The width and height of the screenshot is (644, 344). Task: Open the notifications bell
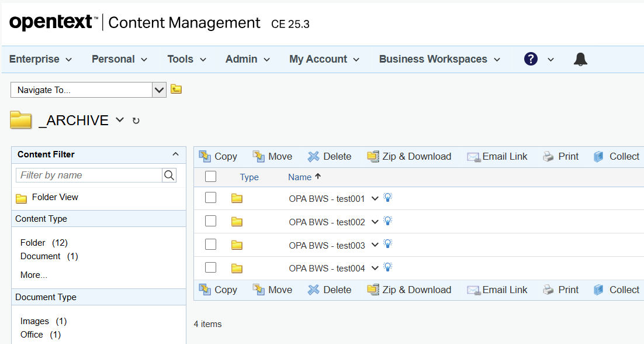(580, 59)
